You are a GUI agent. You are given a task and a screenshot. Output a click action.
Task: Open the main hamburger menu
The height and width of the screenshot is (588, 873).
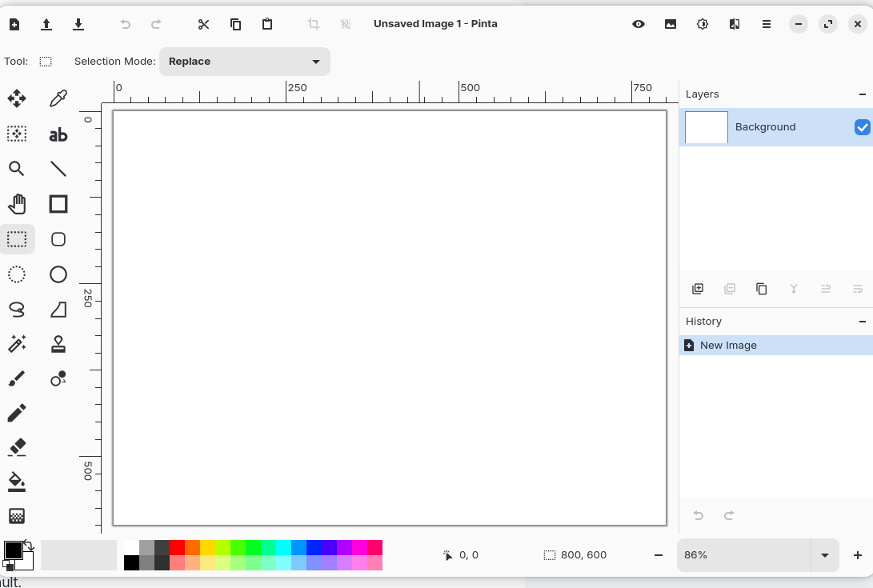[767, 24]
